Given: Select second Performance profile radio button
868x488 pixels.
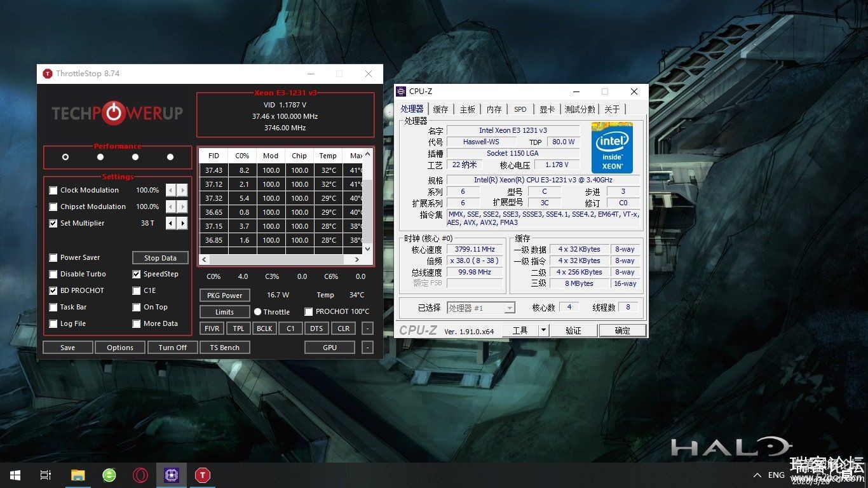Looking at the screenshot, I should tap(100, 157).
